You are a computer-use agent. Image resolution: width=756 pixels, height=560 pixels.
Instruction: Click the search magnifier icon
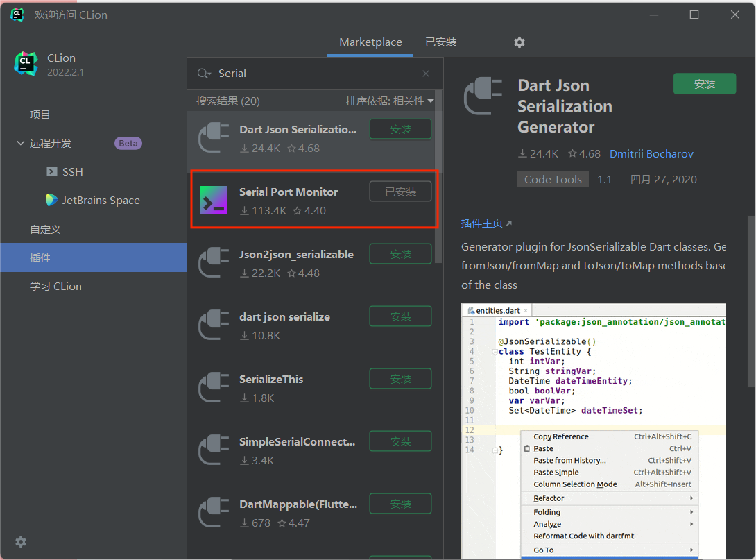point(203,74)
